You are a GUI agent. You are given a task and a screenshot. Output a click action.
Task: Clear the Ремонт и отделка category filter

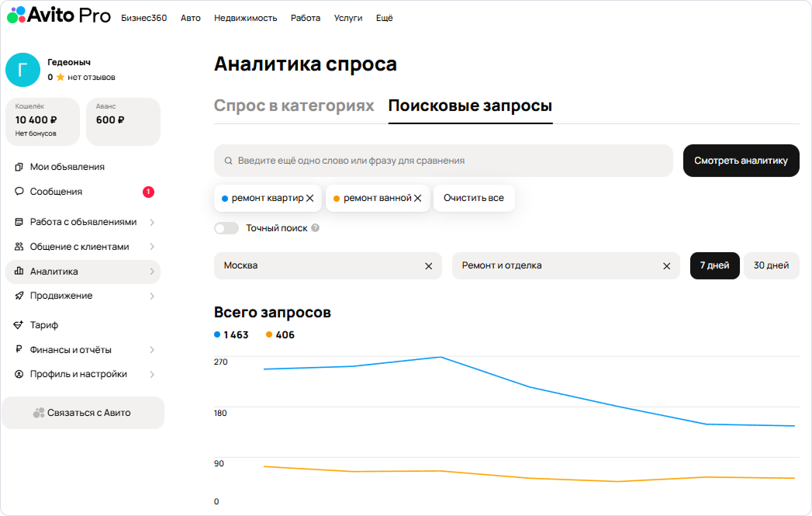coord(666,266)
